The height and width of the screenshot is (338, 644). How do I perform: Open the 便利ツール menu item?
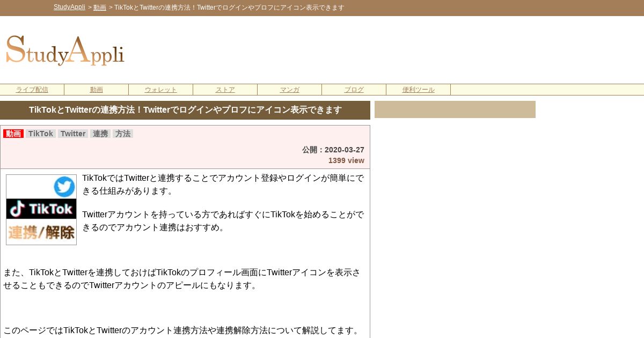click(x=419, y=90)
